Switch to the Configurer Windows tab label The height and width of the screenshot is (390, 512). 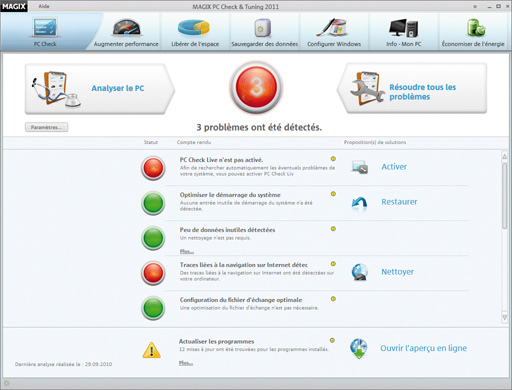334,44
